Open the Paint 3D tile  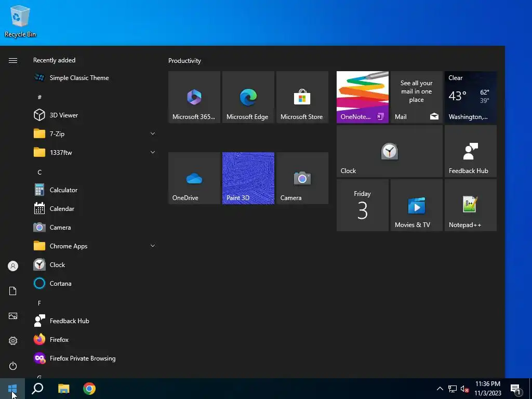click(x=248, y=178)
